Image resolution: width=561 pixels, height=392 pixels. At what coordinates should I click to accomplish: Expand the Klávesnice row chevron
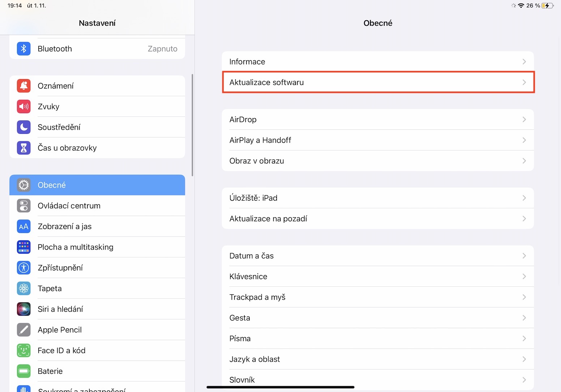pyautogui.click(x=524, y=277)
